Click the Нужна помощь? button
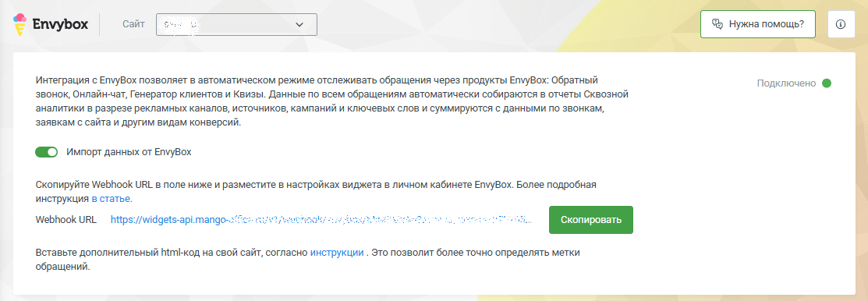This screenshot has height=301, width=868. [x=758, y=24]
